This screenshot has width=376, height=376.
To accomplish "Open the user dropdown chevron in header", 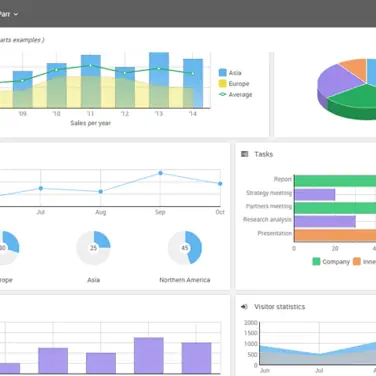I will coord(16,14).
